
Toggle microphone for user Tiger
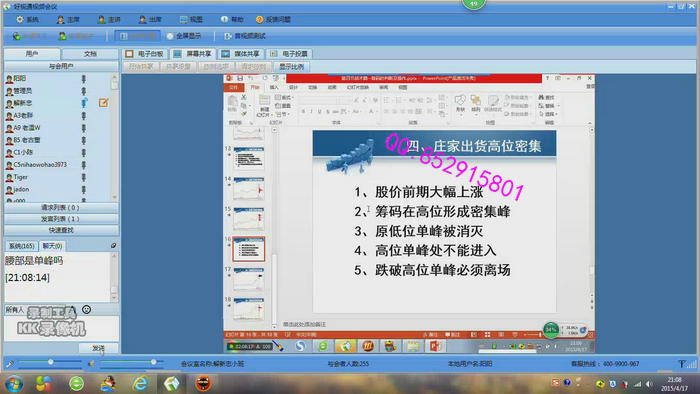[x=83, y=177]
